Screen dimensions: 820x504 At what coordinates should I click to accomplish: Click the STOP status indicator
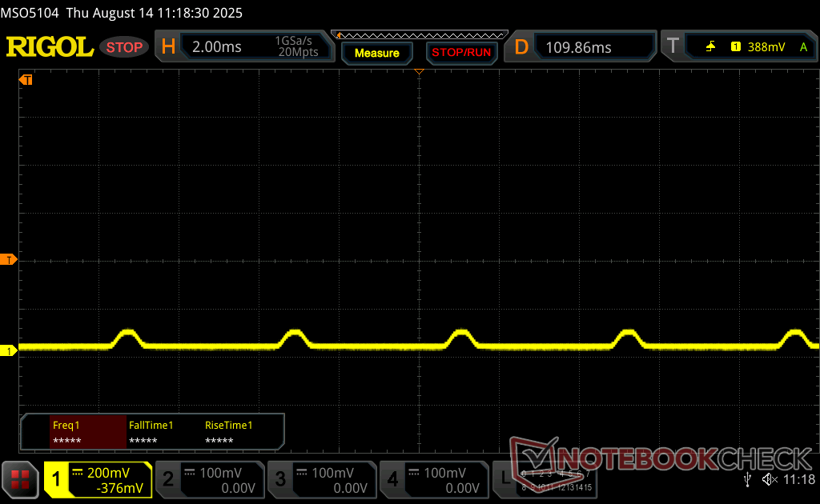click(124, 47)
